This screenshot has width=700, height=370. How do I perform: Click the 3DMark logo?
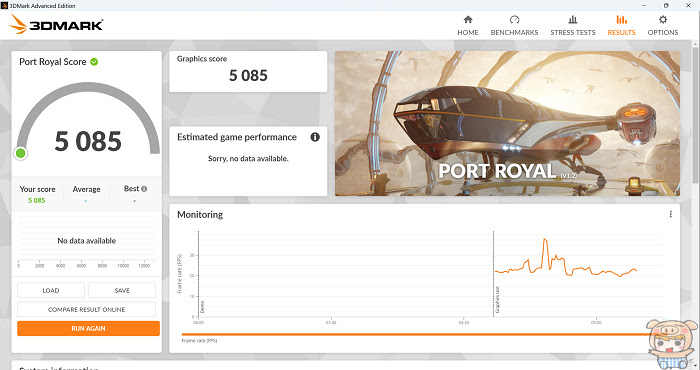pos(56,24)
